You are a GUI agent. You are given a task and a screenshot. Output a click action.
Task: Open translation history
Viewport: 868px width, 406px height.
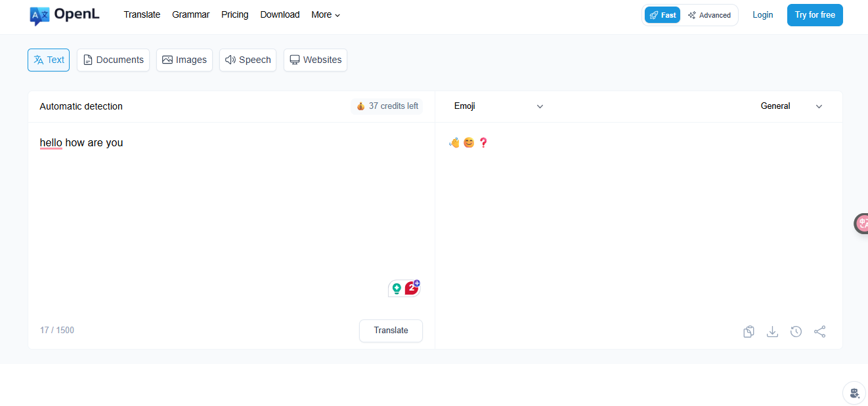click(796, 331)
